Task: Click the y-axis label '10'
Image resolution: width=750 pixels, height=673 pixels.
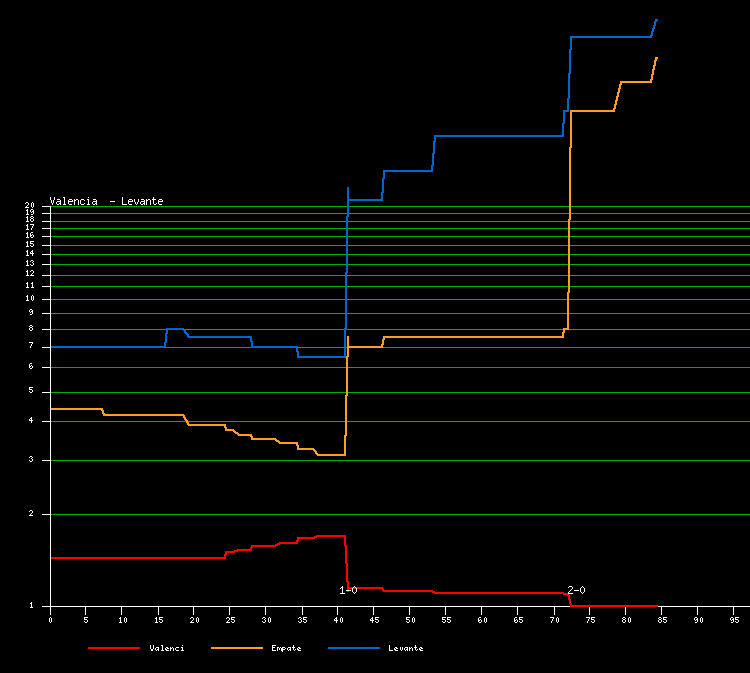Action: (x=30, y=298)
